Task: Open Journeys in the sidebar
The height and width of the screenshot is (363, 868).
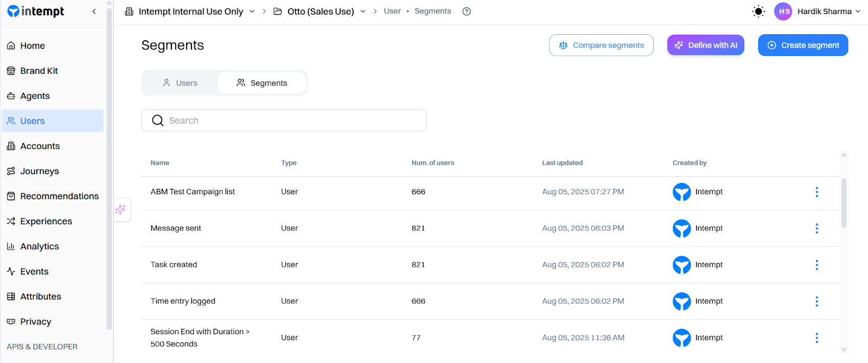Action: 40,171
